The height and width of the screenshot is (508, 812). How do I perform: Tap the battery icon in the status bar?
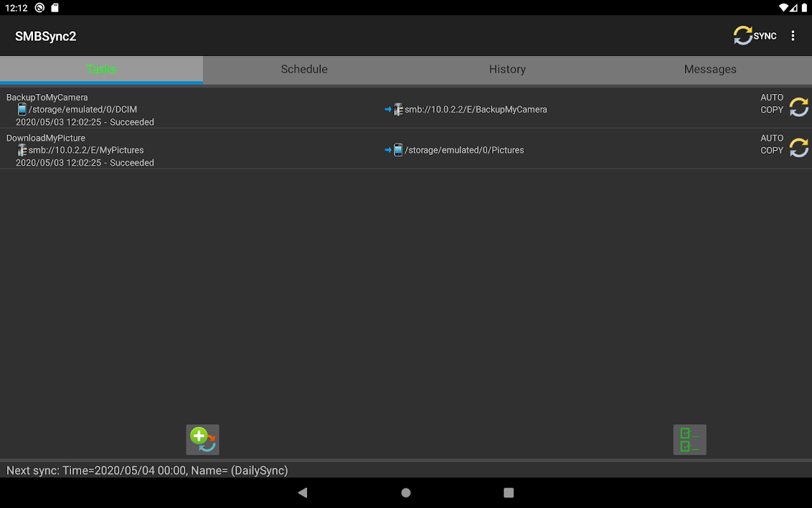click(x=804, y=8)
